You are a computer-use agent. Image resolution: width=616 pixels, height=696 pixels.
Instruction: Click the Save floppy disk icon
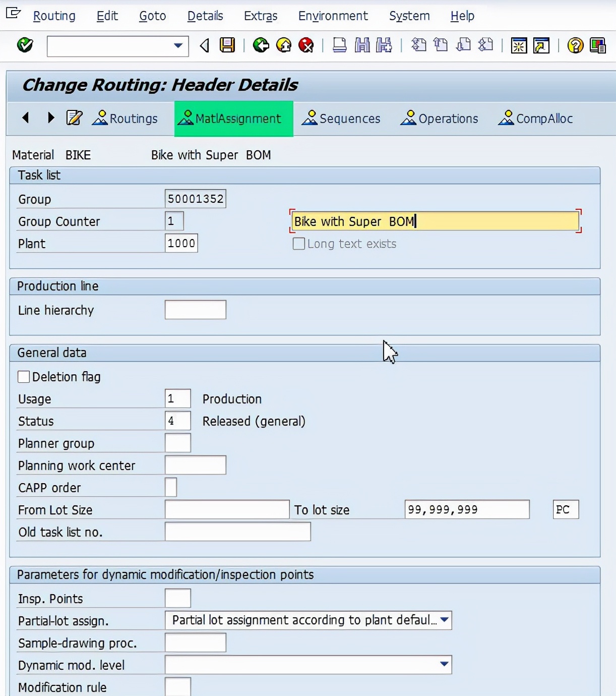227,45
